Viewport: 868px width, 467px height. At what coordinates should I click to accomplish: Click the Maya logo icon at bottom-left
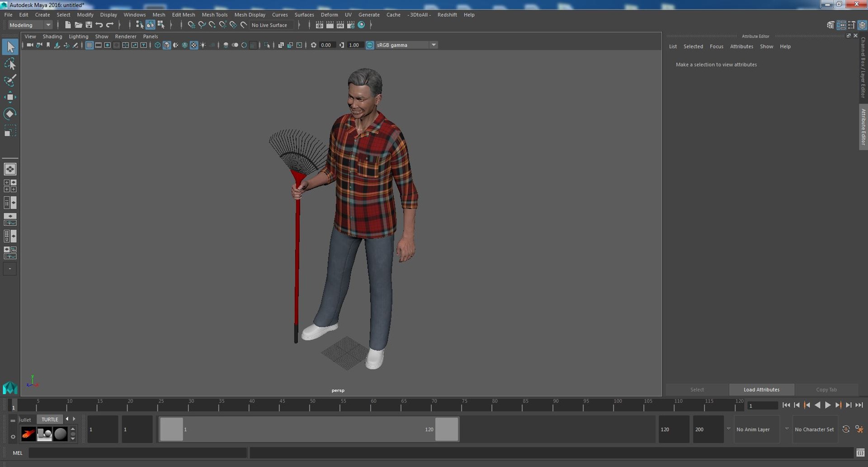tap(10, 388)
